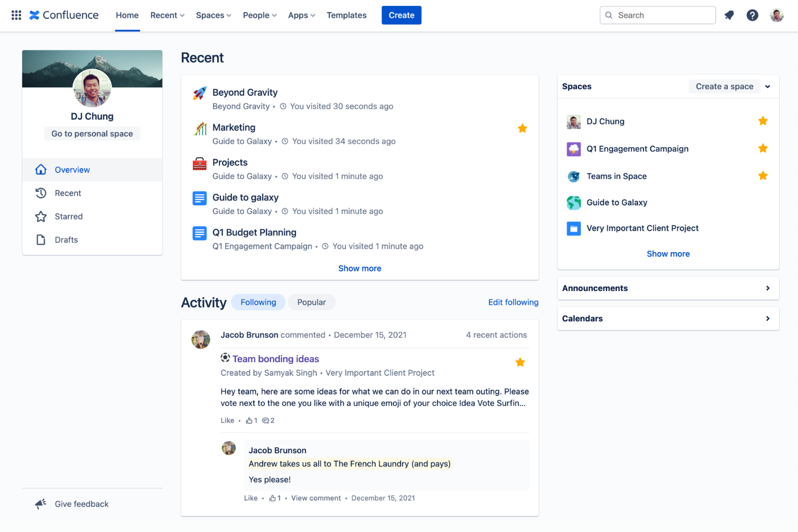Image resolution: width=798 pixels, height=532 pixels.
Task: Open the app switcher grid icon
Action: click(16, 15)
